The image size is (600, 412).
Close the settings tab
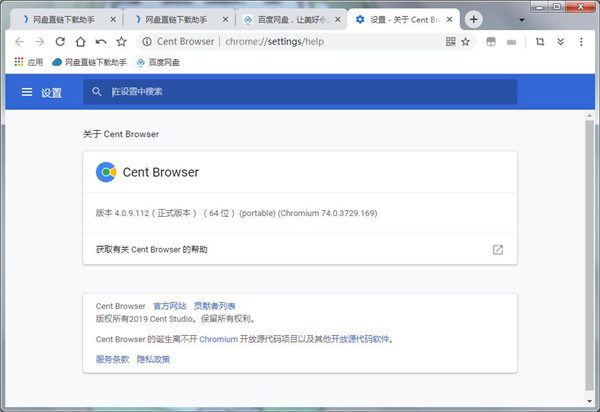click(450, 20)
